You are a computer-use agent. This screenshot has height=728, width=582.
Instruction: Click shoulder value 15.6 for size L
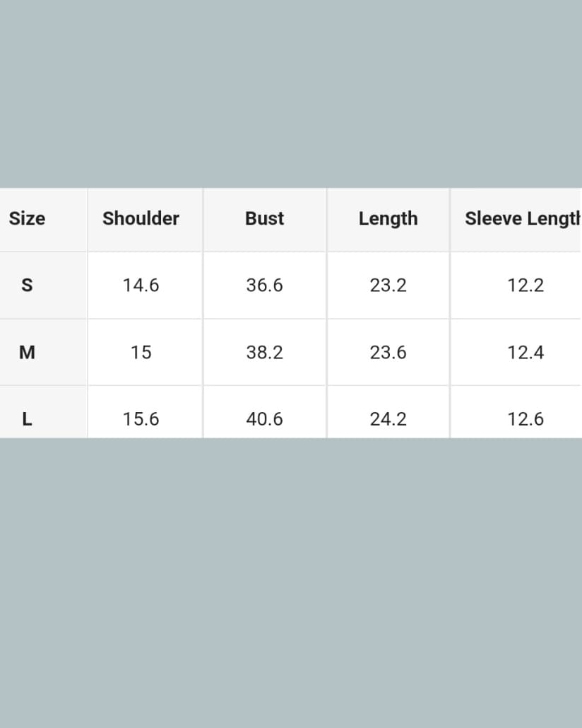click(x=141, y=418)
